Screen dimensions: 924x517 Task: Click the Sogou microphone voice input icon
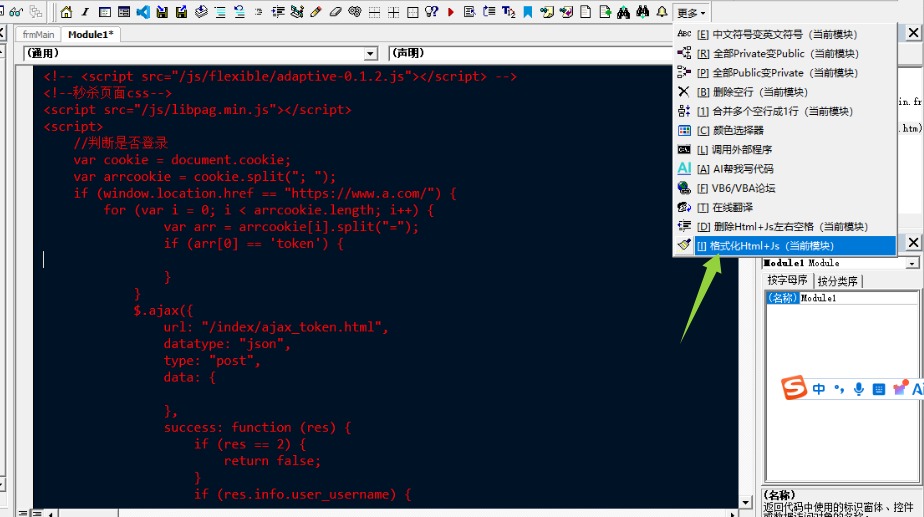(x=858, y=389)
